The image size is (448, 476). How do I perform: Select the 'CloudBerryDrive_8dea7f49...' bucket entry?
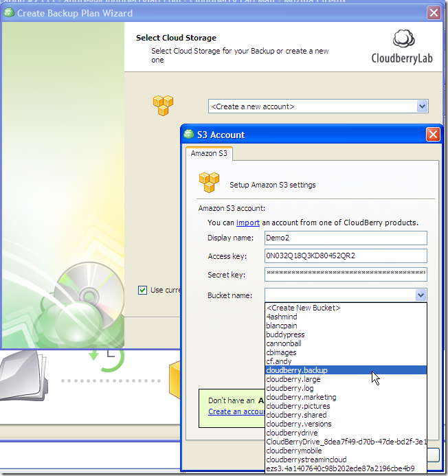tap(346, 442)
